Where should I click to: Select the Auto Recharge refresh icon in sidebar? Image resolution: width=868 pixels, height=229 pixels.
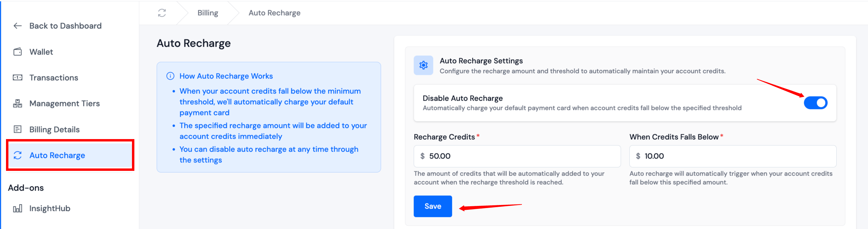click(x=17, y=155)
